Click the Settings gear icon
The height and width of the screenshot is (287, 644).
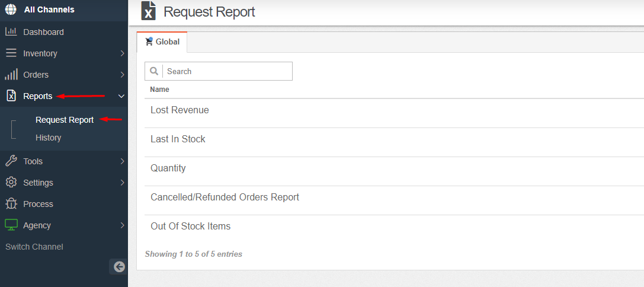11,182
